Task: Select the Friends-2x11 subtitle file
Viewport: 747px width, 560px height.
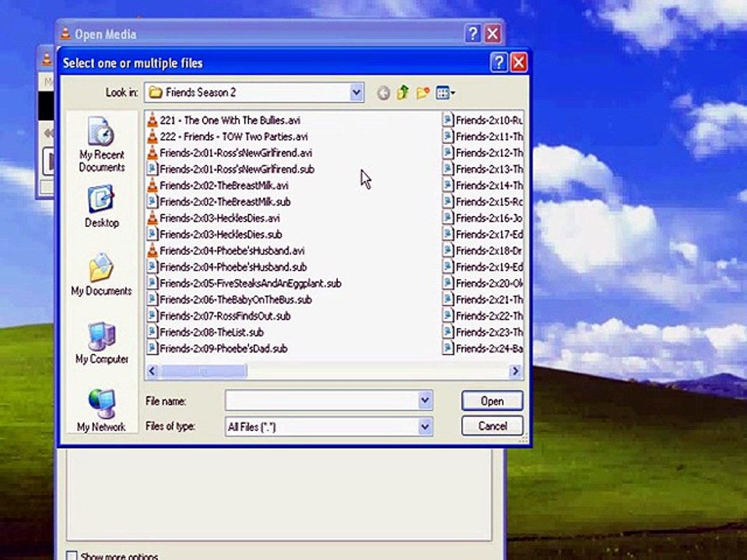Action: (482, 137)
